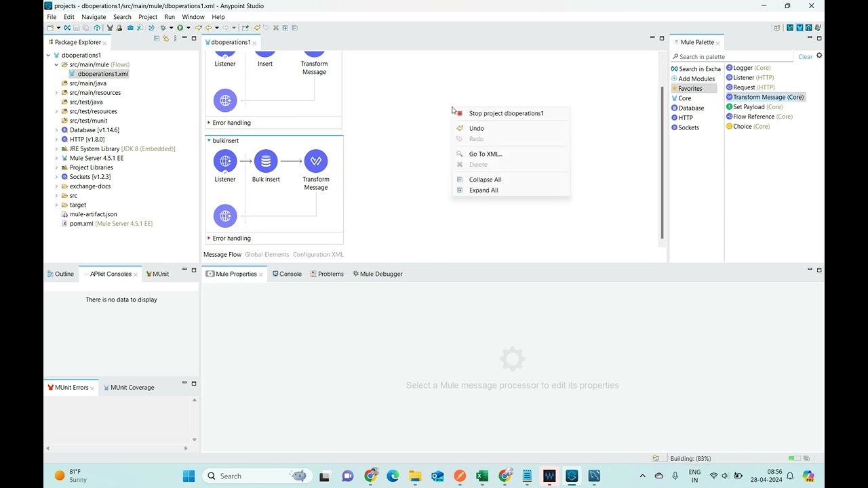
Task: Expand bulkinsert flow Error handling section
Action: click(x=209, y=239)
